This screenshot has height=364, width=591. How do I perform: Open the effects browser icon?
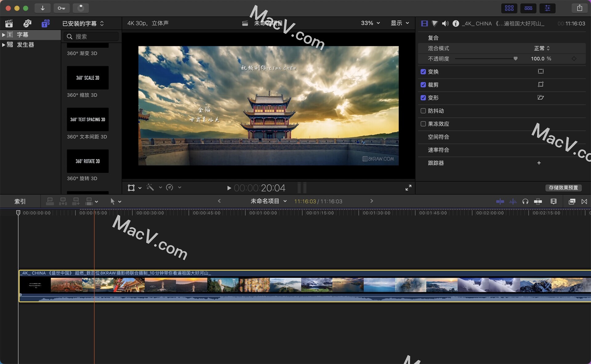(572, 202)
